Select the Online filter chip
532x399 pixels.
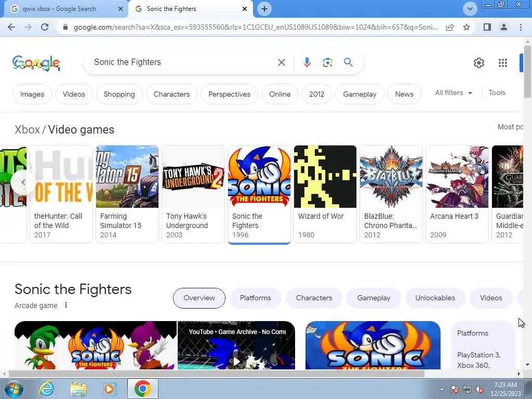coord(280,94)
